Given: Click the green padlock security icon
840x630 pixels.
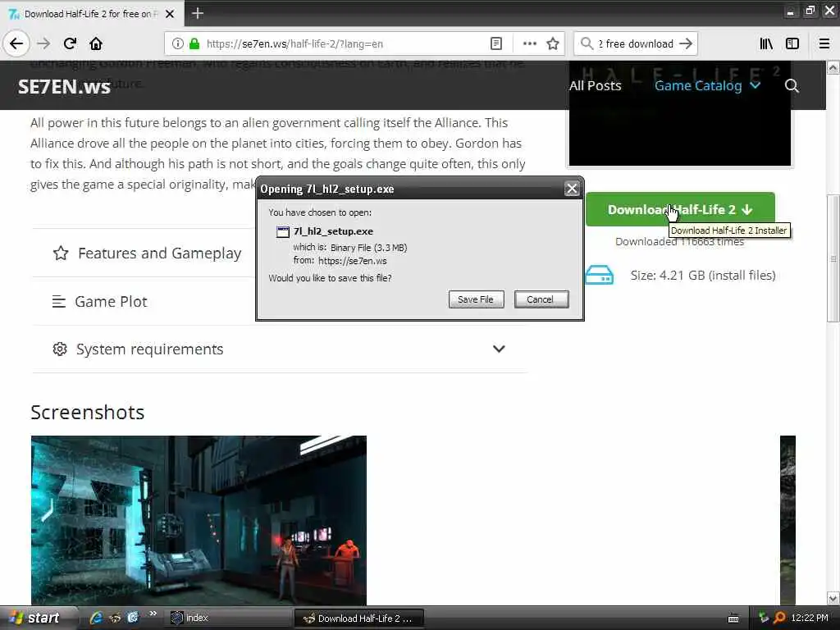Looking at the screenshot, I should 194,44.
